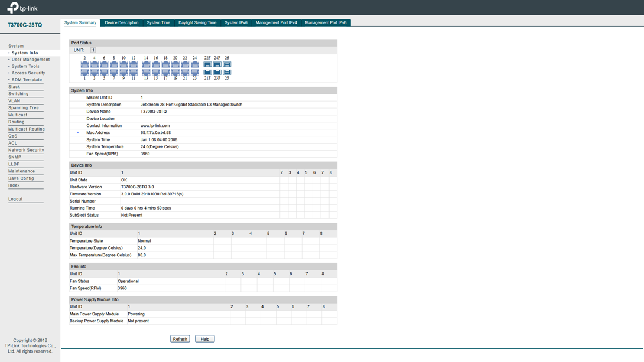Switch to Device Description tab
This screenshot has height=362, width=644.
click(122, 22)
